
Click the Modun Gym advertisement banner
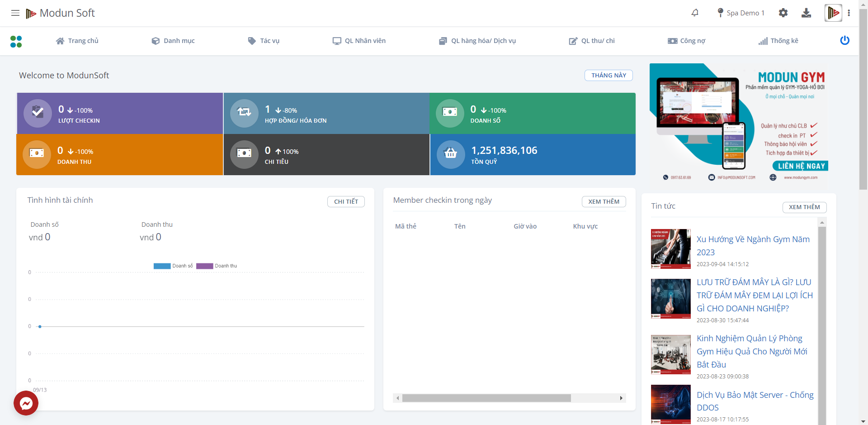(740, 123)
